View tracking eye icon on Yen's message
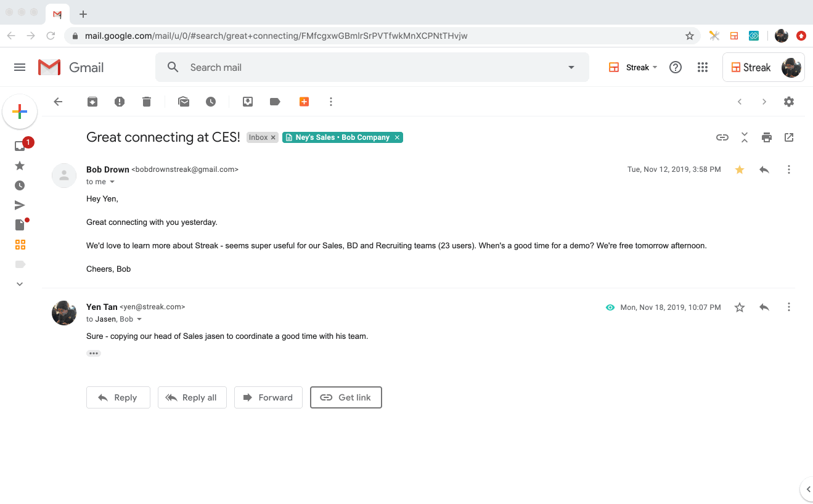This screenshot has height=504, width=813. pos(610,307)
